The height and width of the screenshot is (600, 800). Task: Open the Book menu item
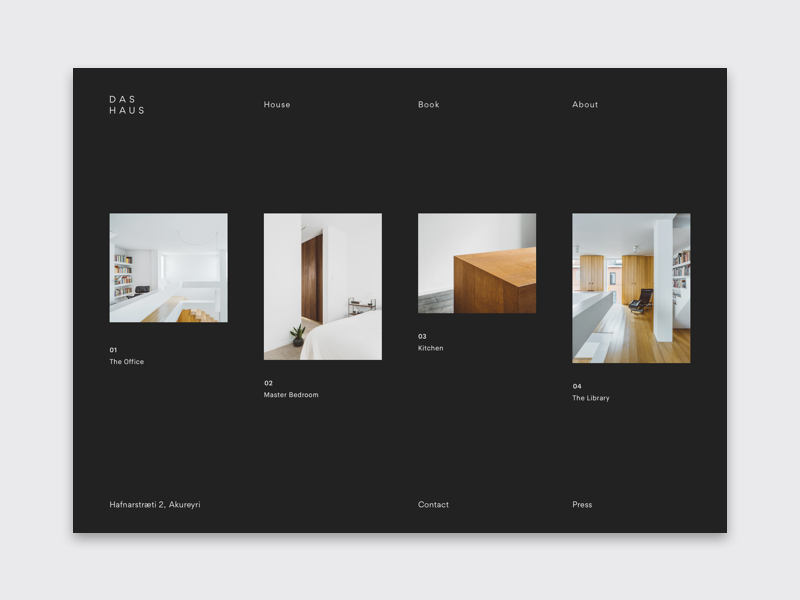[429, 105]
